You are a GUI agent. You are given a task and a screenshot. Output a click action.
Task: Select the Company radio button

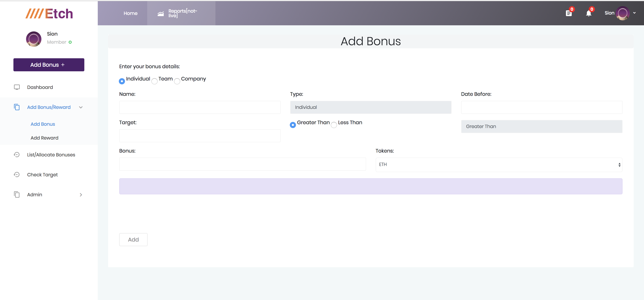tap(177, 81)
